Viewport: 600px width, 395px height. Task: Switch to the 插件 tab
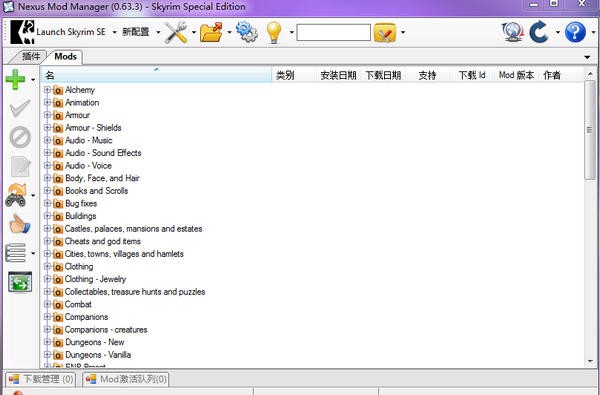(31, 57)
